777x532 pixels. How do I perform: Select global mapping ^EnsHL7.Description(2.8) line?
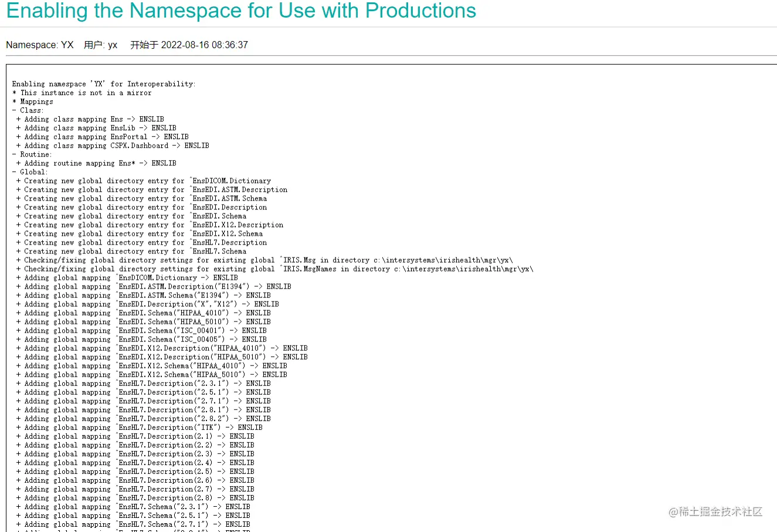(x=135, y=497)
